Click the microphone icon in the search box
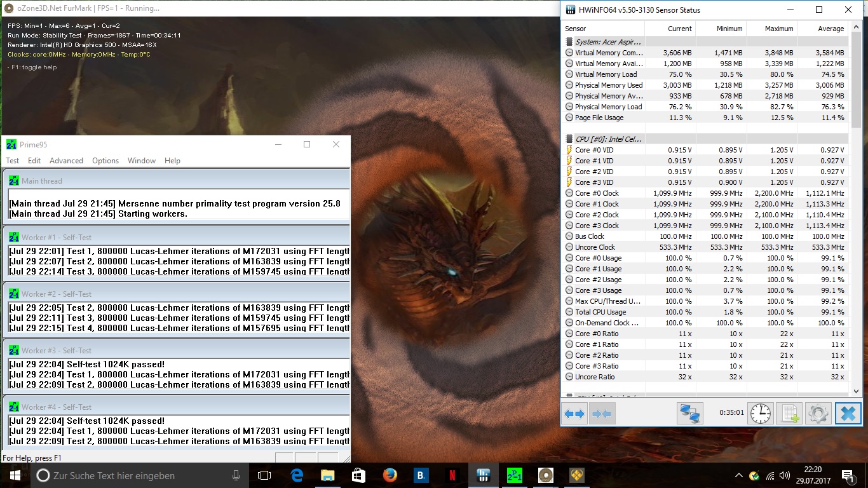 point(236,475)
